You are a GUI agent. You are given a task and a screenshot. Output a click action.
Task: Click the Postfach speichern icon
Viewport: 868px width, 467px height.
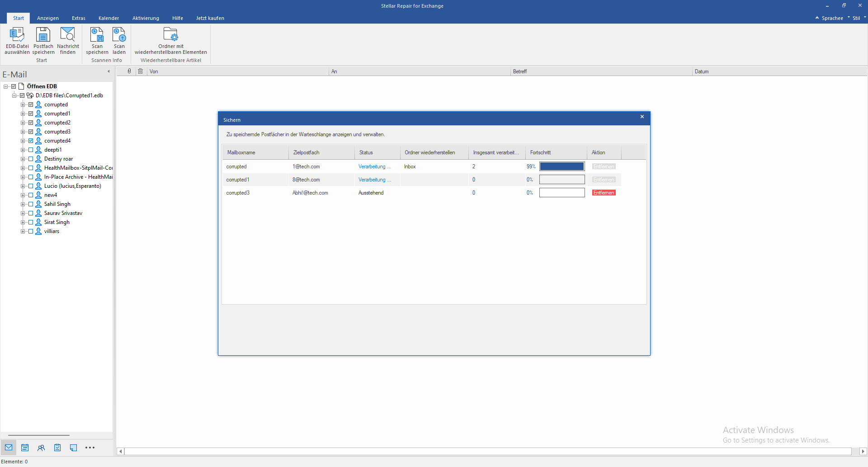coord(43,34)
